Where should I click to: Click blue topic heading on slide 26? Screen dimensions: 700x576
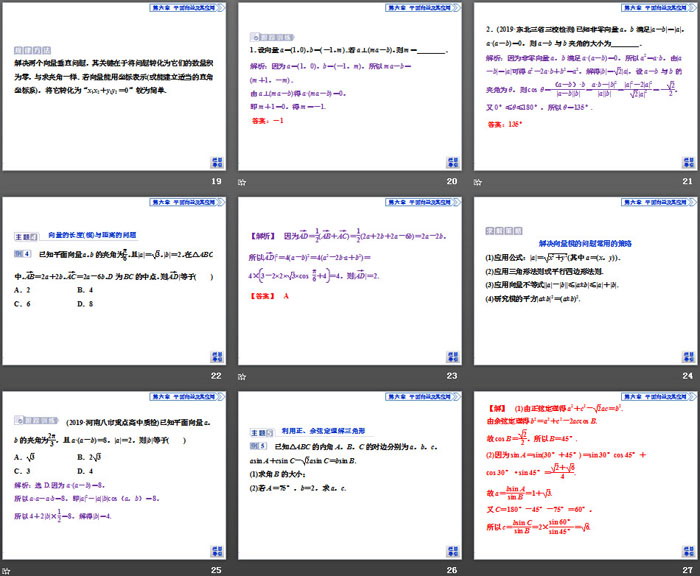click(323, 431)
